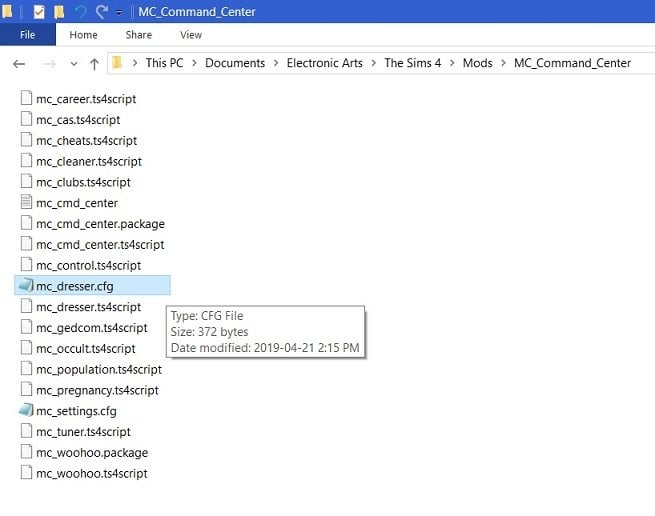Image resolution: width=655 pixels, height=516 pixels.
Task: Click the file icon for mc_clubs.ts4script
Action: click(26, 181)
